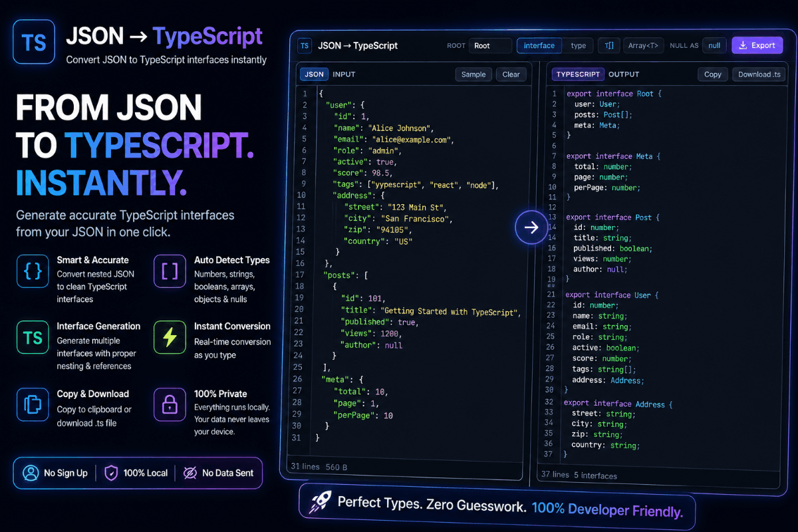Image resolution: width=798 pixels, height=532 pixels.
Task: Click the 100% Private padlock icon
Action: pos(170,405)
